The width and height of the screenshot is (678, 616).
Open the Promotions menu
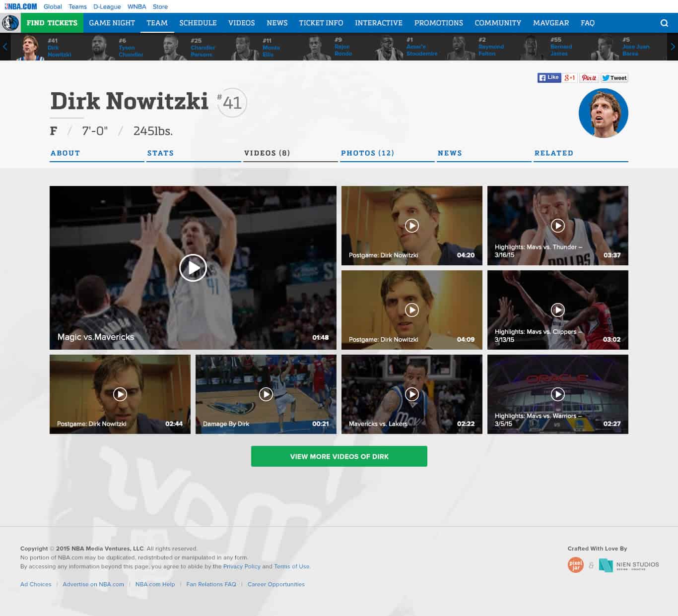tap(439, 23)
